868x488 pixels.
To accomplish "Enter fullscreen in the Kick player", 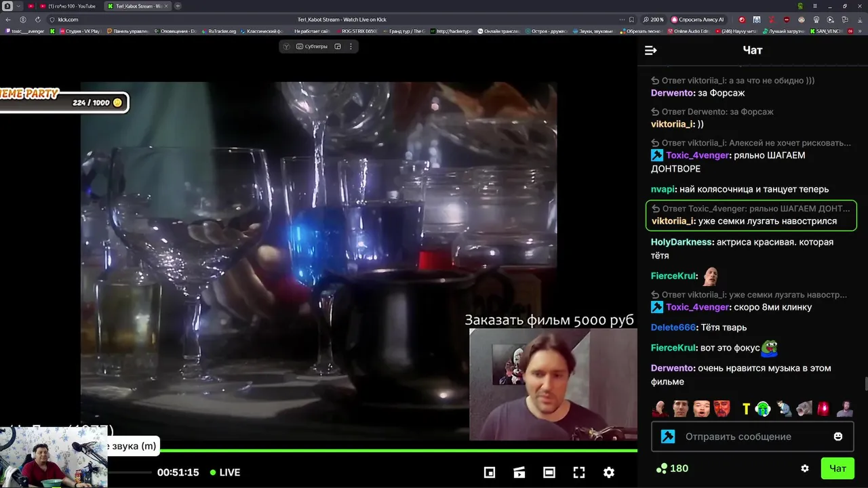I will (579, 472).
